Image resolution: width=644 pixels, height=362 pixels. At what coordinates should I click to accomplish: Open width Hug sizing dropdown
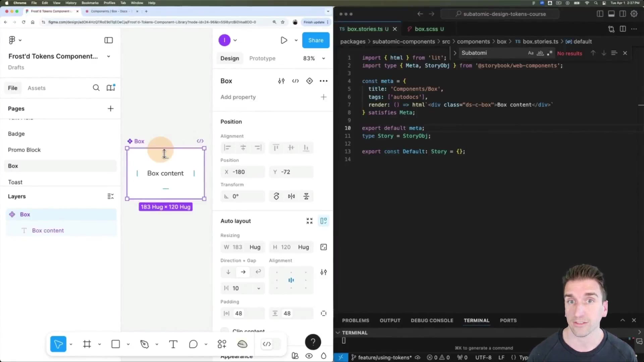[255, 247]
